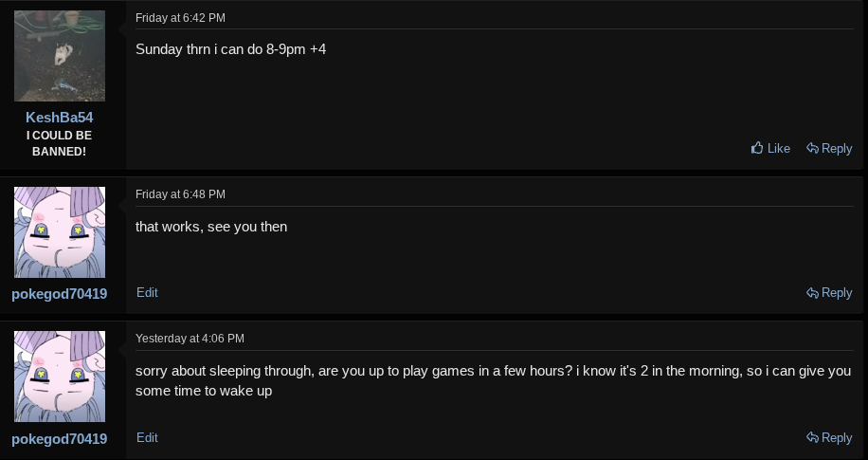
Task: Click the reply arrow icon on the 4:06 PM post
Action: (812, 437)
